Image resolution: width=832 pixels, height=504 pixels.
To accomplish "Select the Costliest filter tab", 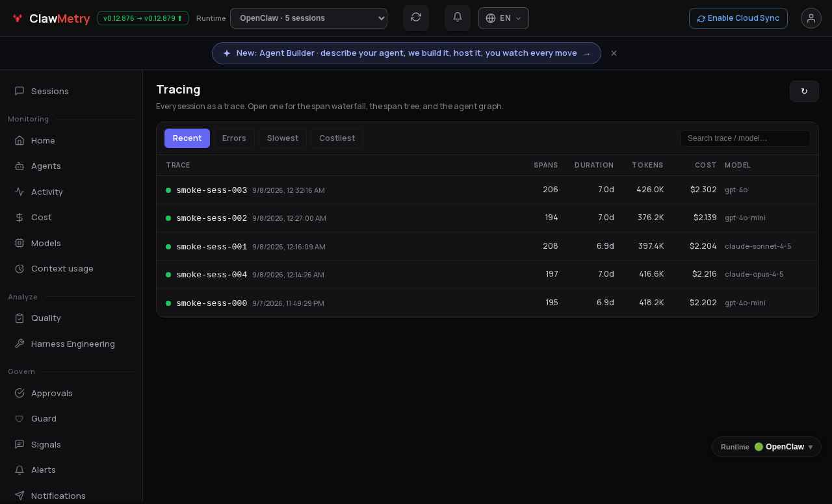I will pos(337,138).
